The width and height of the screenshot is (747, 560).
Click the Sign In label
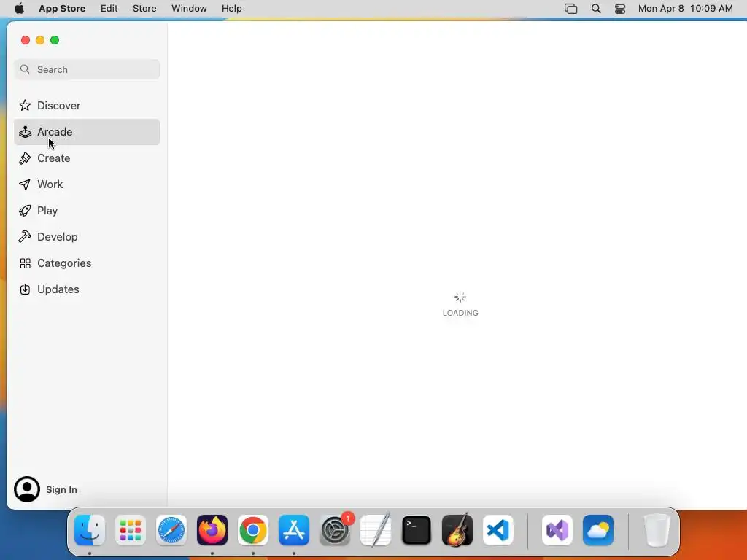tap(61, 489)
